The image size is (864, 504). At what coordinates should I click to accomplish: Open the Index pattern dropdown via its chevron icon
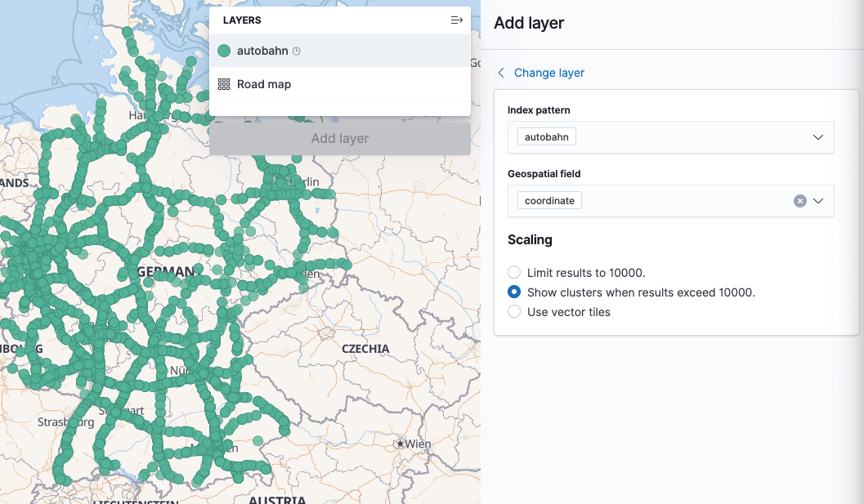(x=817, y=136)
